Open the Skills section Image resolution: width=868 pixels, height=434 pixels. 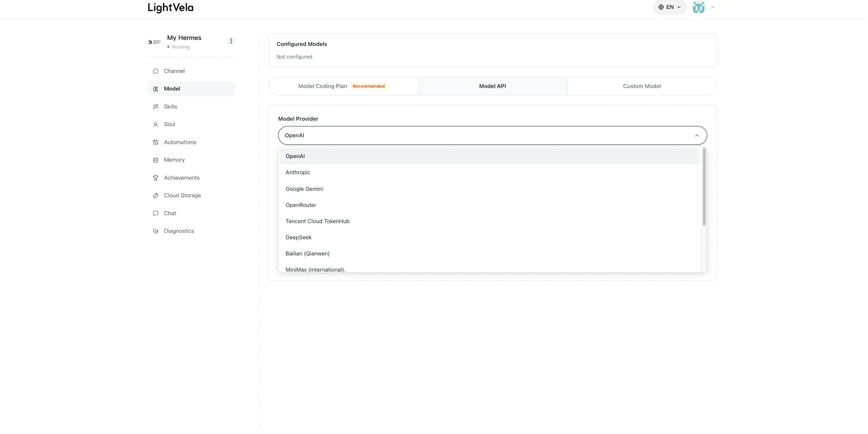click(192, 107)
